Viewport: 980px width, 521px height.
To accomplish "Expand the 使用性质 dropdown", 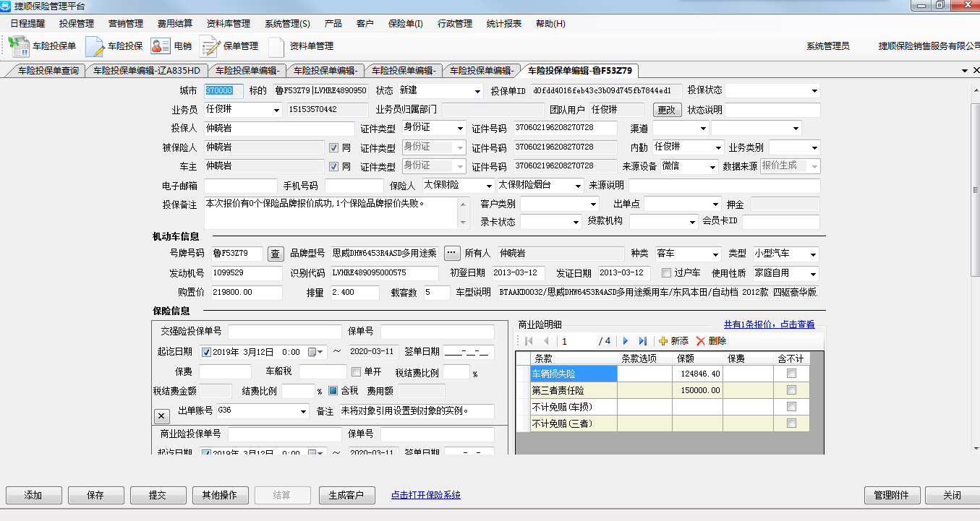I will click(x=814, y=274).
